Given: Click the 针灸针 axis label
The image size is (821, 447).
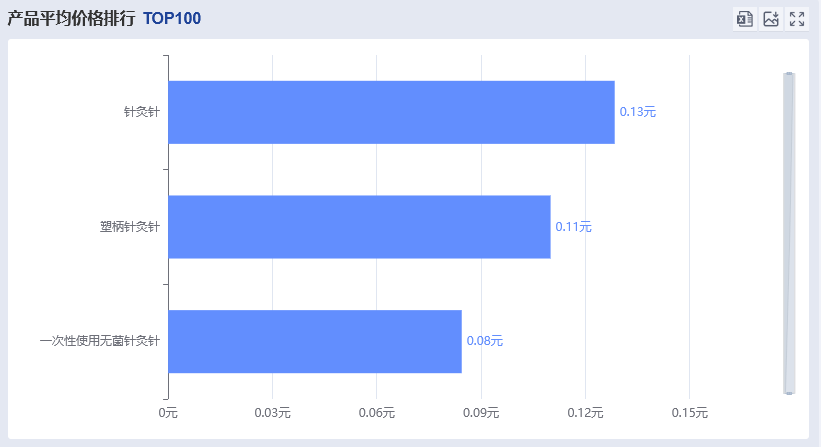Looking at the screenshot, I should click(x=142, y=112).
